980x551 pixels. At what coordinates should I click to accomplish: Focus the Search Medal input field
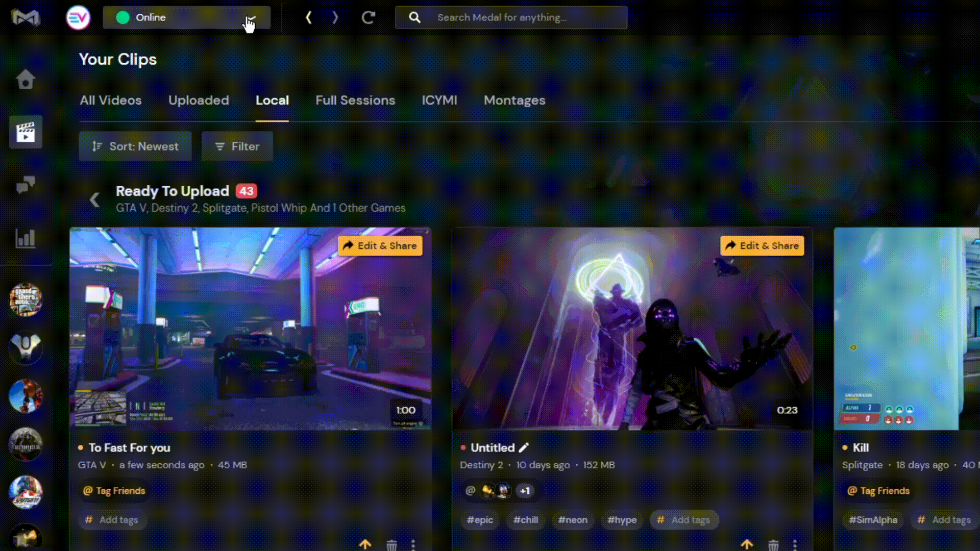click(511, 17)
